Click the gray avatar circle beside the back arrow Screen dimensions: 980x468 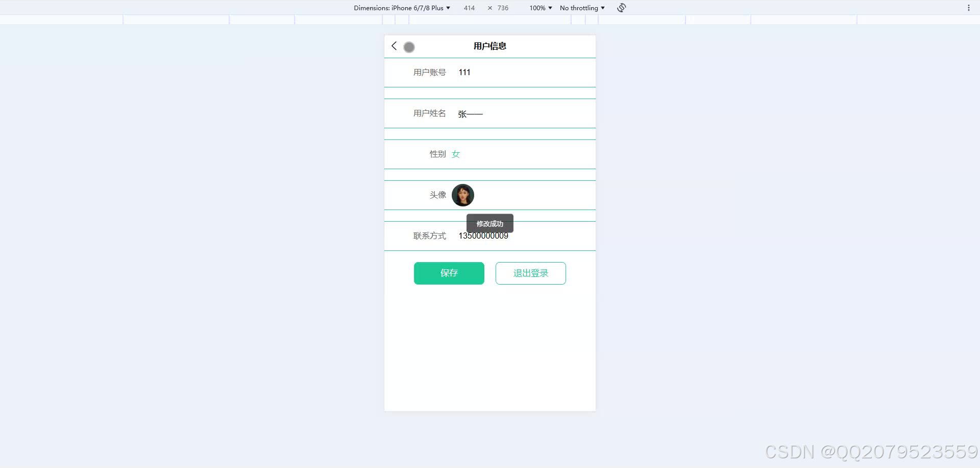[409, 47]
